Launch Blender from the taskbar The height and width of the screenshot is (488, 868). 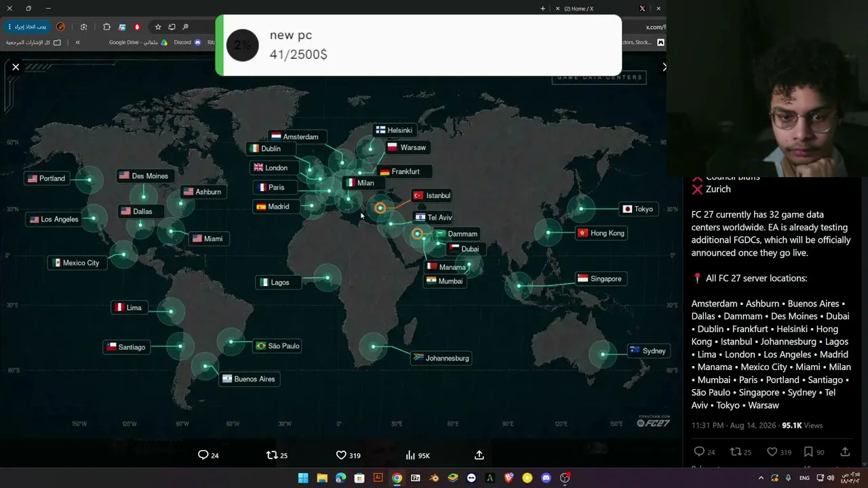(434, 478)
